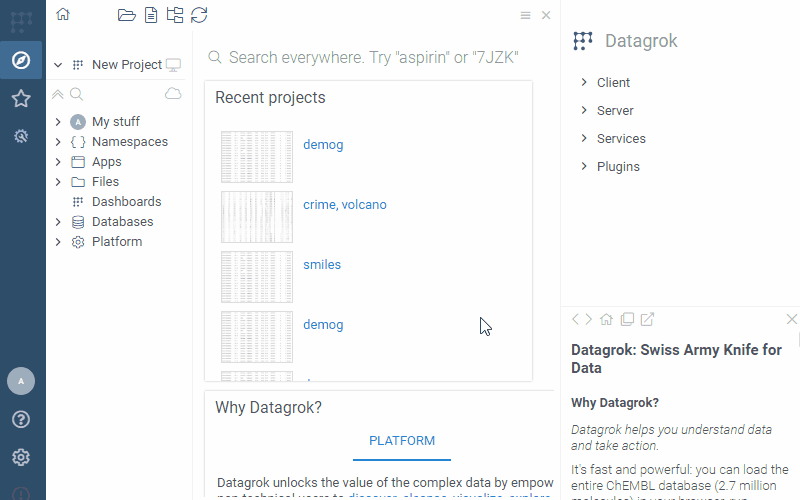Click the Favorites star icon
Viewport: 800px width, 500px height.
click(x=21, y=99)
